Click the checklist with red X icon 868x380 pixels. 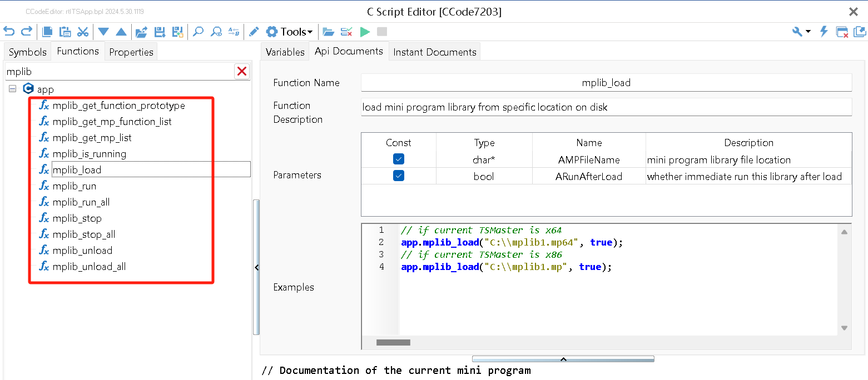346,32
